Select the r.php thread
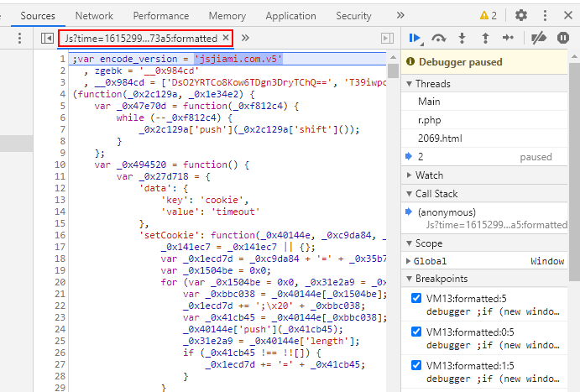The height and width of the screenshot is (392, 580). pyautogui.click(x=430, y=119)
